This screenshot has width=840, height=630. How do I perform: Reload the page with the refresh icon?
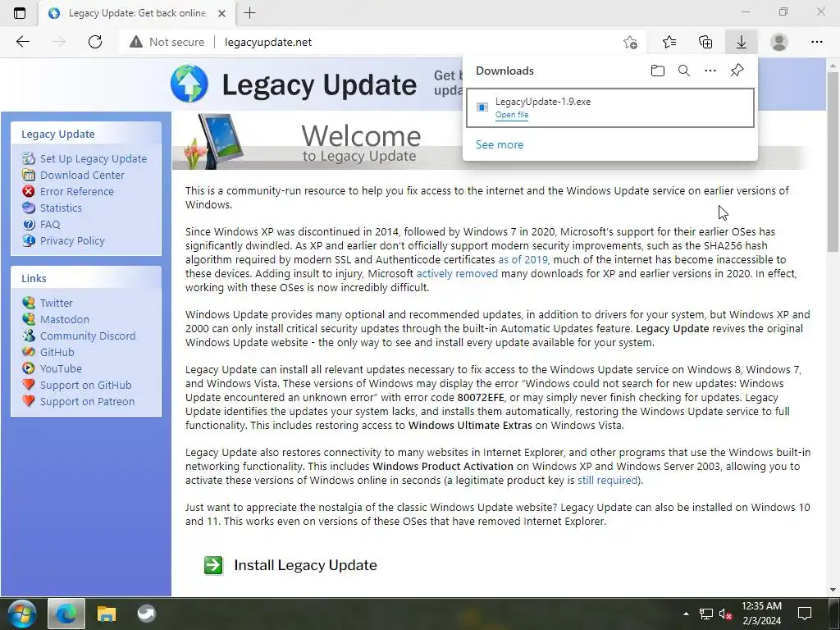click(95, 42)
